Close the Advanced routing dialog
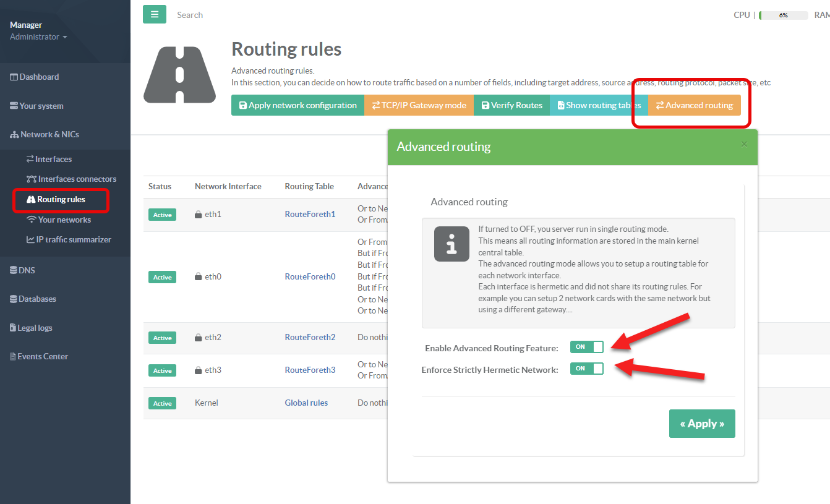The image size is (830, 504). (744, 145)
